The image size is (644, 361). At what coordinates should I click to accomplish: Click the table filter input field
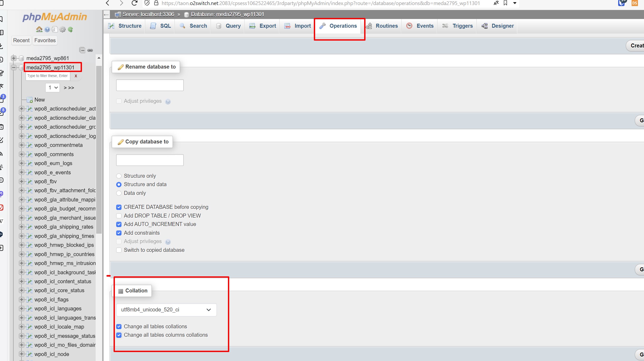click(48, 76)
